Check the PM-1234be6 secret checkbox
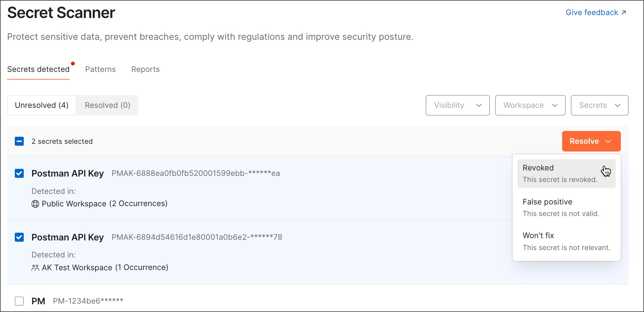The image size is (644, 312). (19, 301)
